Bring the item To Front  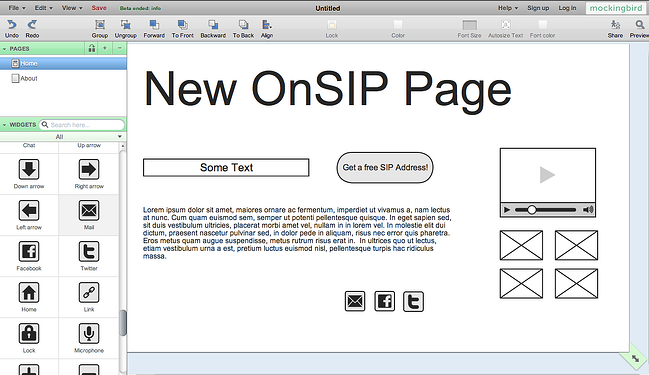coord(183,24)
